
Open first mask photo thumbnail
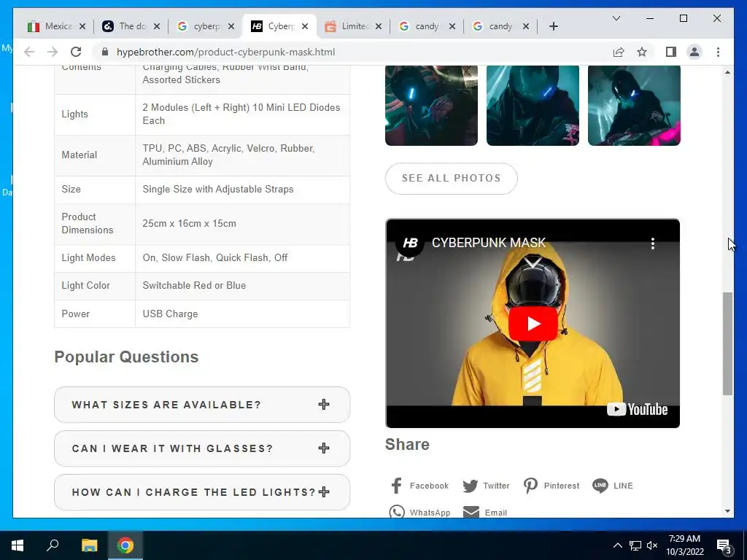431,105
